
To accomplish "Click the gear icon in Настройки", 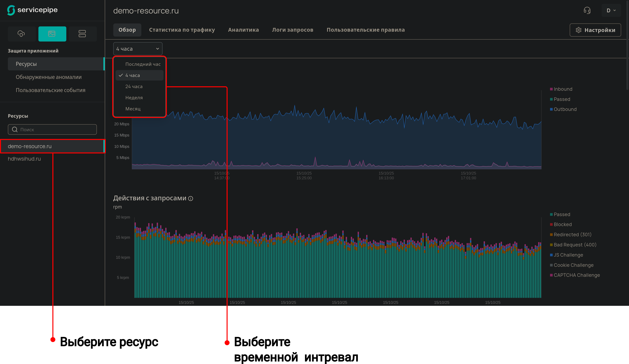I will click(579, 30).
